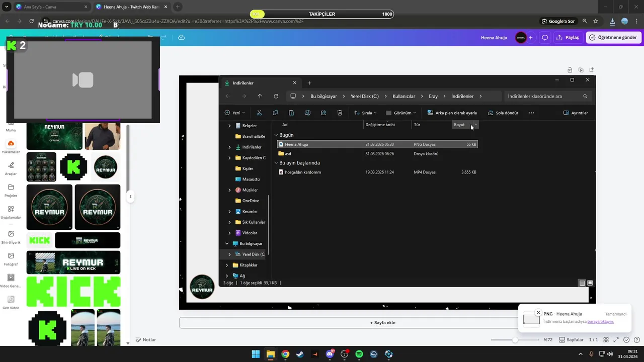The width and height of the screenshot is (644, 362).
Task: Open Fotoğraf in Canva sidebar
Action: pos(11,259)
